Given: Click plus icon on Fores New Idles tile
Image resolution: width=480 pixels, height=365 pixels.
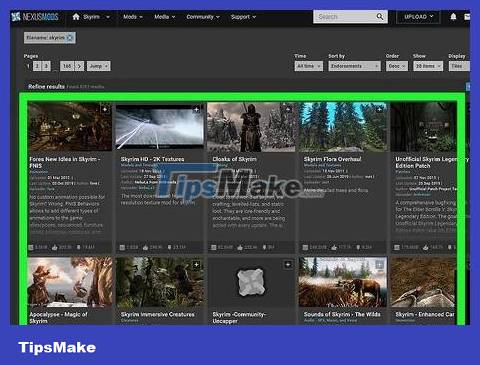Looking at the screenshot, I should 105,109.
